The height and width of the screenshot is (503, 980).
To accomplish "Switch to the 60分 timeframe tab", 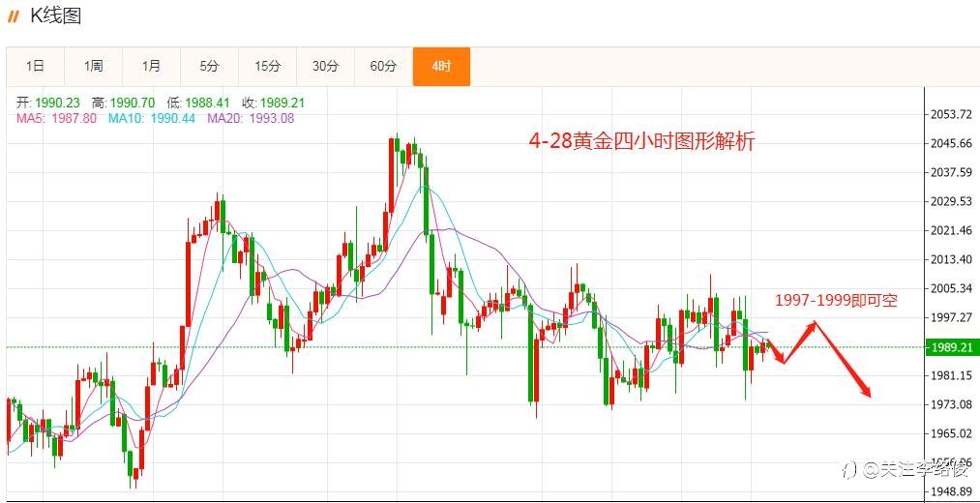I will 384,67.
